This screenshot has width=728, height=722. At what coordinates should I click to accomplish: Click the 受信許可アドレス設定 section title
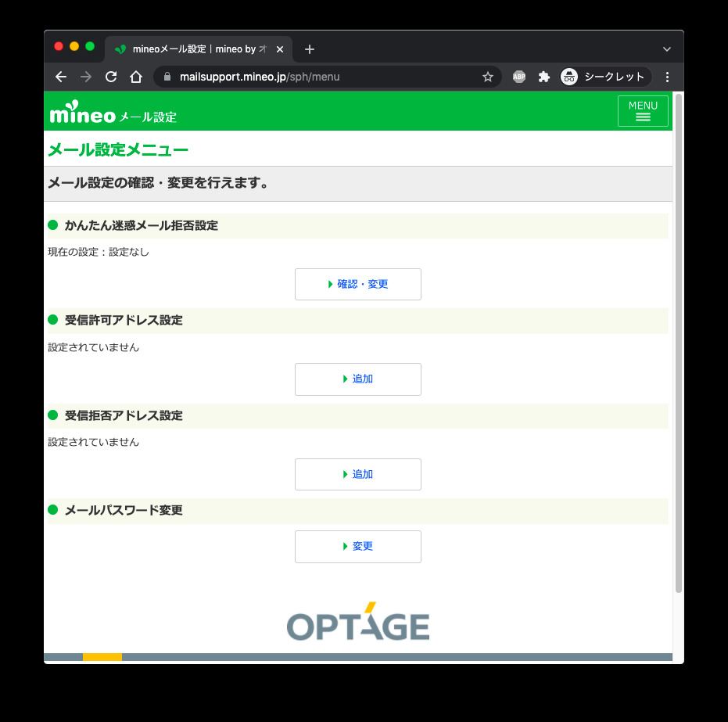[x=124, y=321]
